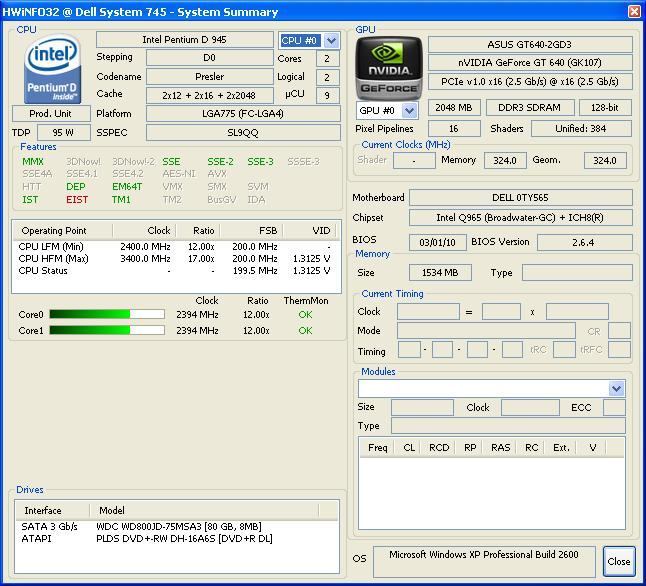This screenshot has width=646, height=586.
Task: Select the VID column header
Action: pyautogui.click(x=308, y=230)
